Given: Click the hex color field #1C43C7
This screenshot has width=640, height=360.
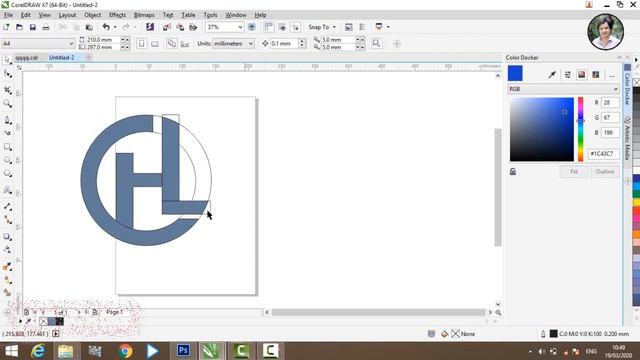Looking at the screenshot, I should [603, 153].
